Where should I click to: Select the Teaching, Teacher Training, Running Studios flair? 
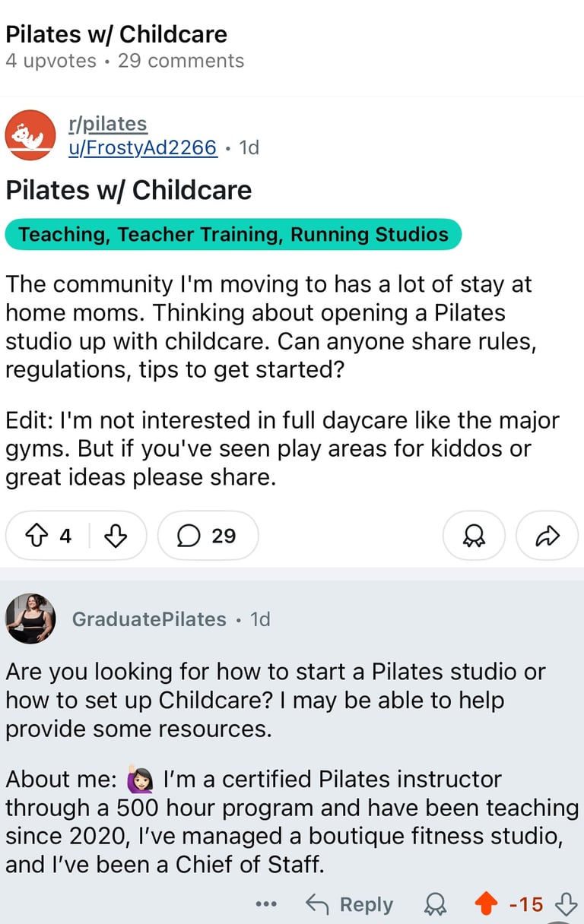click(233, 234)
